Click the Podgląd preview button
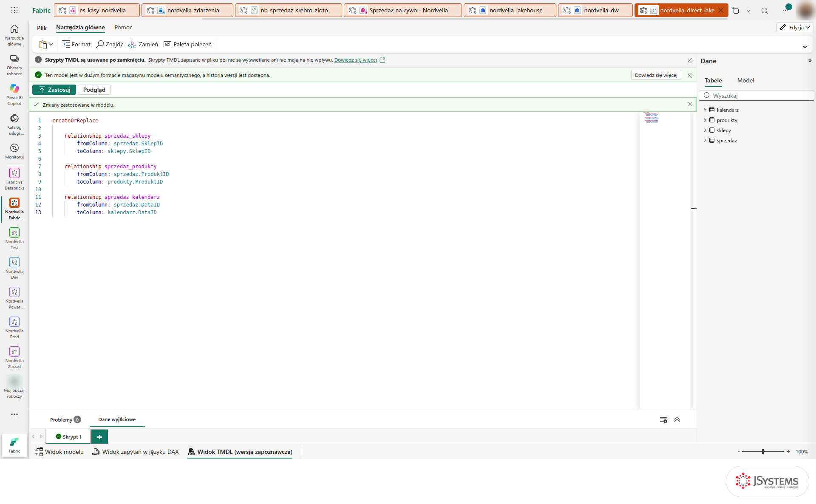 94,90
